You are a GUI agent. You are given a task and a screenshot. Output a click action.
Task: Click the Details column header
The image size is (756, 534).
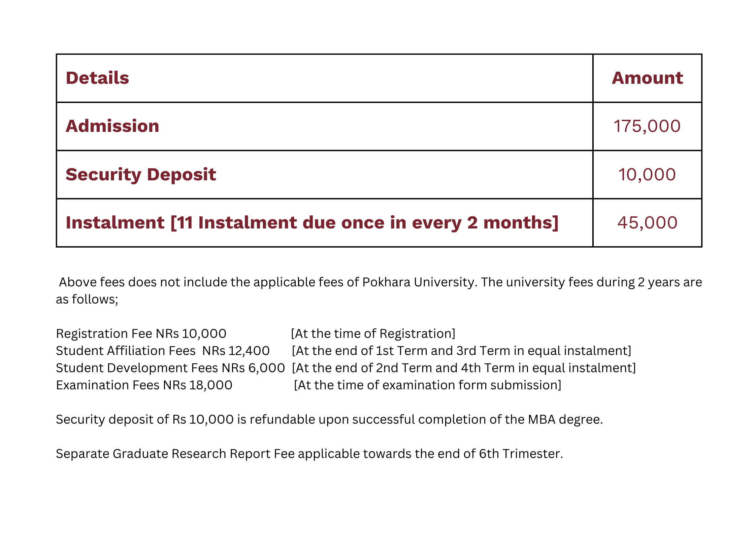[97, 78]
